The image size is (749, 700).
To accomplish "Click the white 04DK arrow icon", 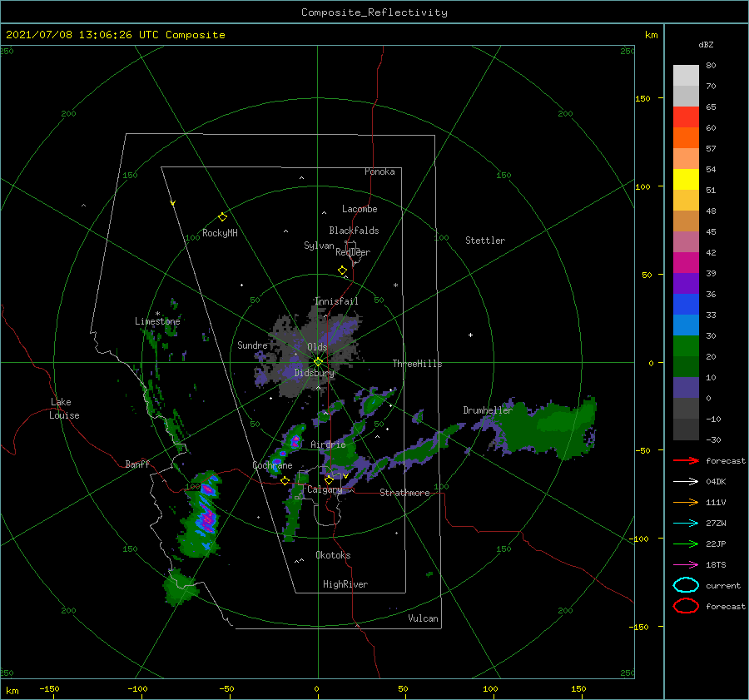I will coord(686,481).
